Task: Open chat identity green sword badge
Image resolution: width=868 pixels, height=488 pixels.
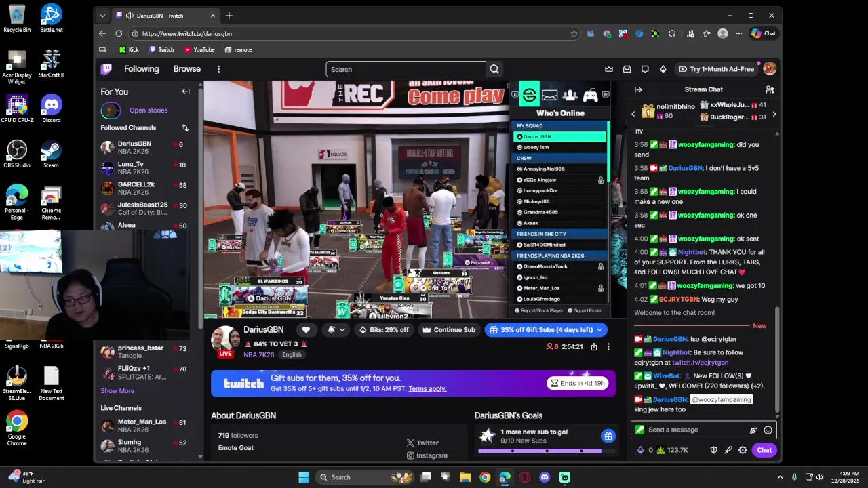Action: pyautogui.click(x=639, y=430)
